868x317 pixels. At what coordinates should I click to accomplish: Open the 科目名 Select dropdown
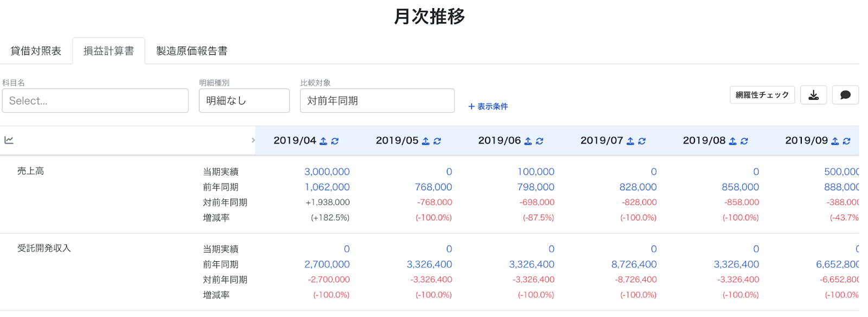click(x=95, y=101)
